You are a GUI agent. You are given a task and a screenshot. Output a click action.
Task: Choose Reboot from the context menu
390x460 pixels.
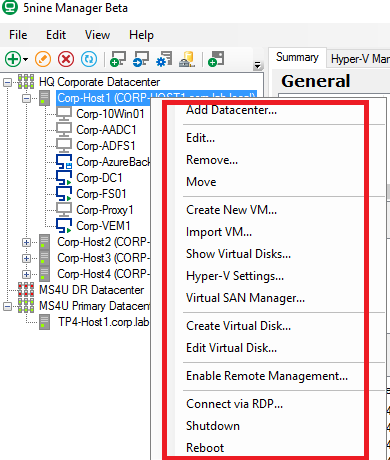pyautogui.click(x=205, y=448)
